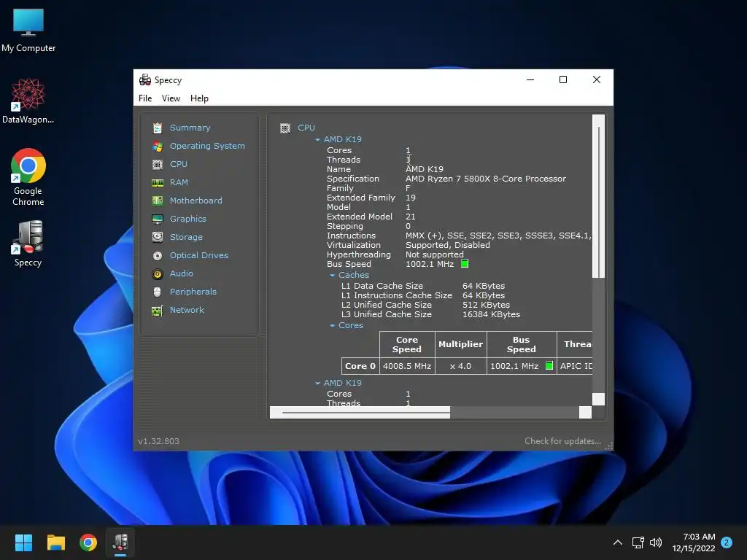Click the Bus Speed column header

pos(522,344)
